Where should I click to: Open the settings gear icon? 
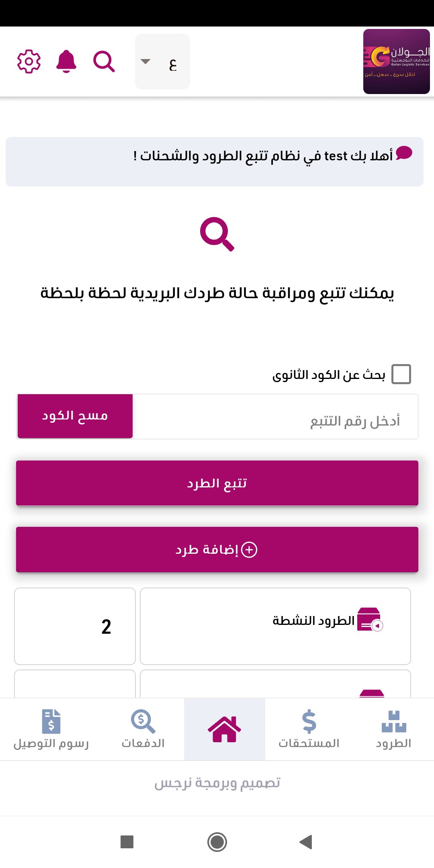[x=29, y=61]
